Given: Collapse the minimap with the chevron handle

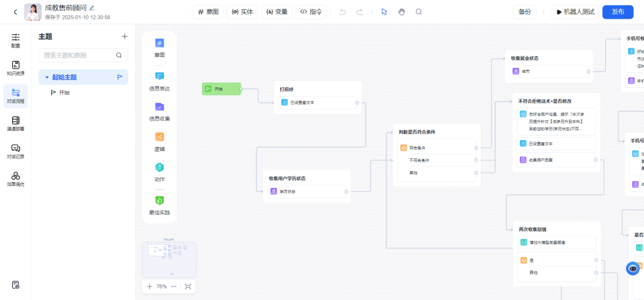Looking at the screenshot, I should (169, 240).
